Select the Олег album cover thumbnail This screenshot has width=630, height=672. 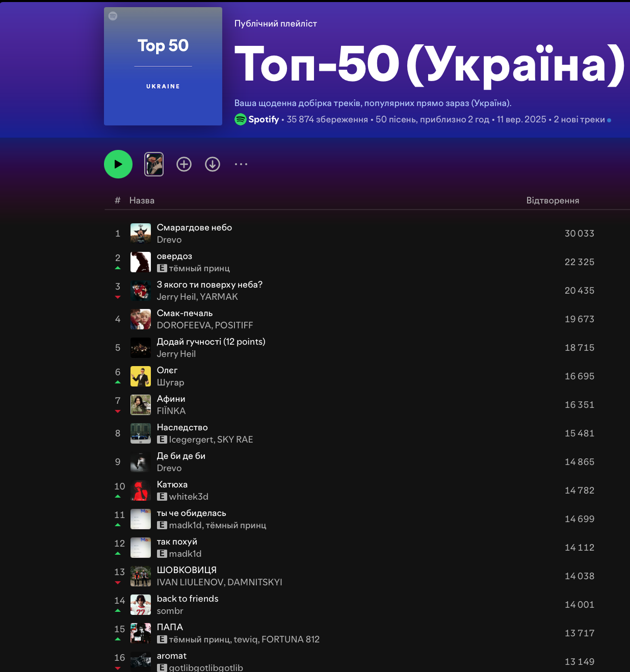tap(141, 376)
